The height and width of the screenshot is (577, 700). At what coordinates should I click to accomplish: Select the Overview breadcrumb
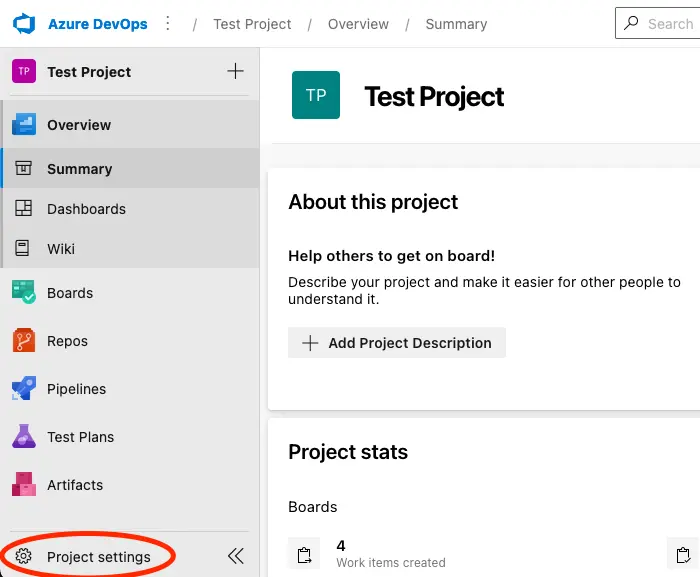[x=358, y=24]
